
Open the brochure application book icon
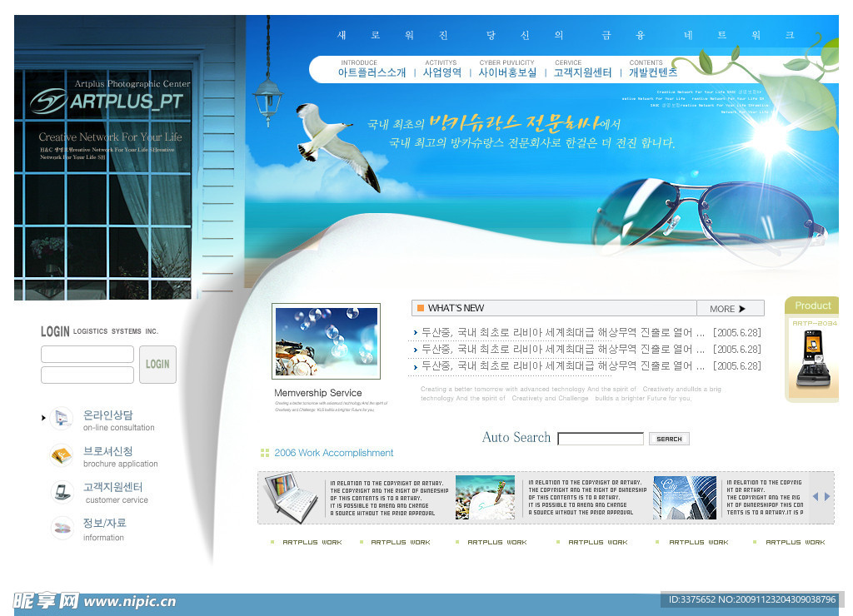click(x=62, y=455)
